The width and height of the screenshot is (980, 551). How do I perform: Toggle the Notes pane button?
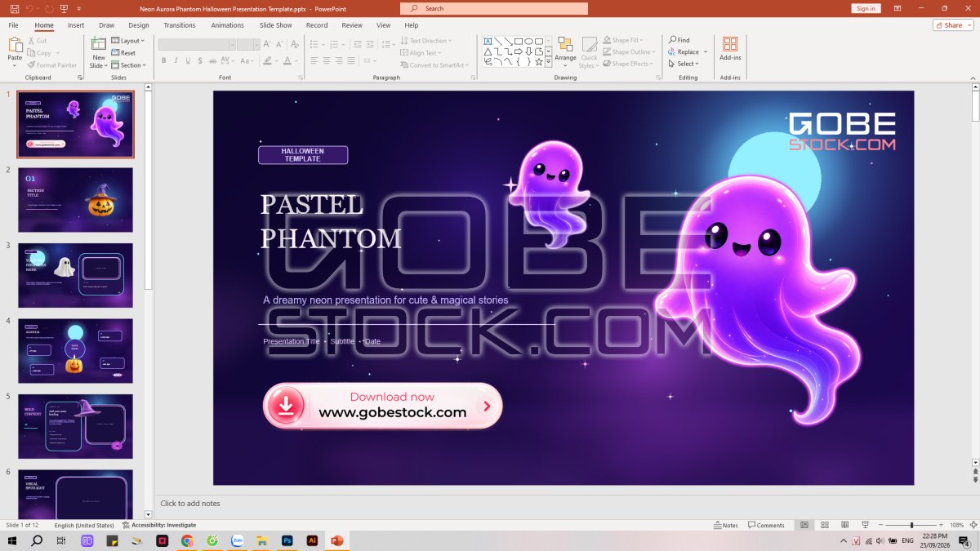pos(725,525)
